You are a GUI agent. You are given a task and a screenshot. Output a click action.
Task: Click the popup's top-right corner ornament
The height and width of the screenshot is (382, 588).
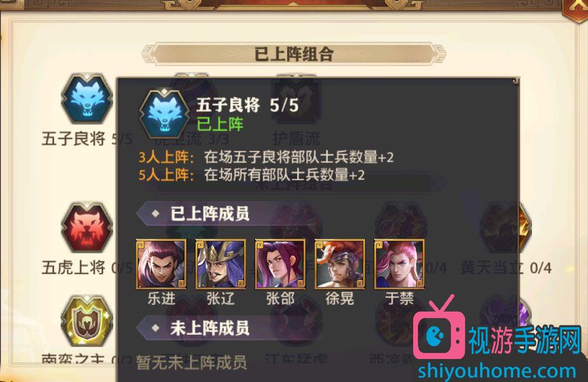[x=515, y=81]
